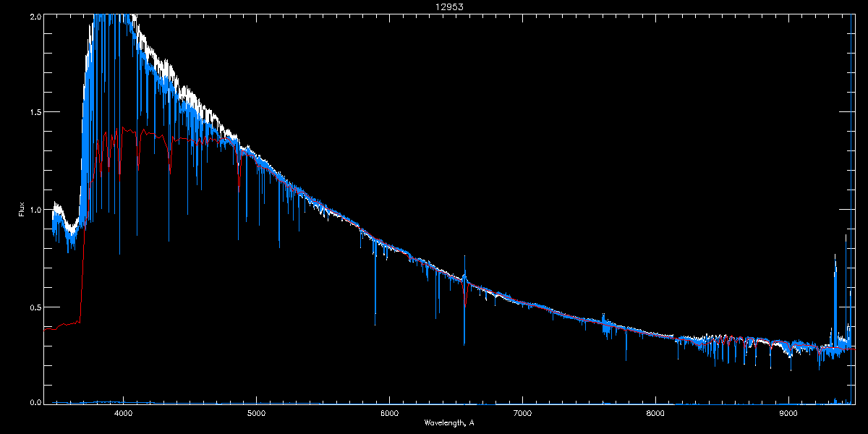Click the 8000 wavelength tick label
Screen dimensions: 868x434
tap(655, 413)
